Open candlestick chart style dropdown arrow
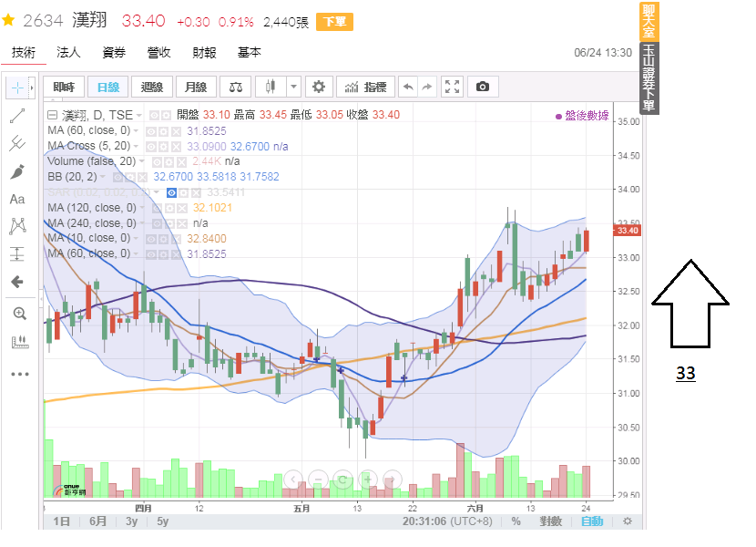This screenshot has height=547, width=756. 293,88
